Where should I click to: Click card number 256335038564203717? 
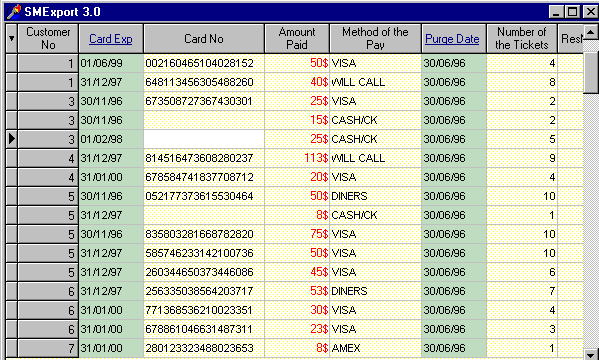pyautogui.click(x=199, y=291)
